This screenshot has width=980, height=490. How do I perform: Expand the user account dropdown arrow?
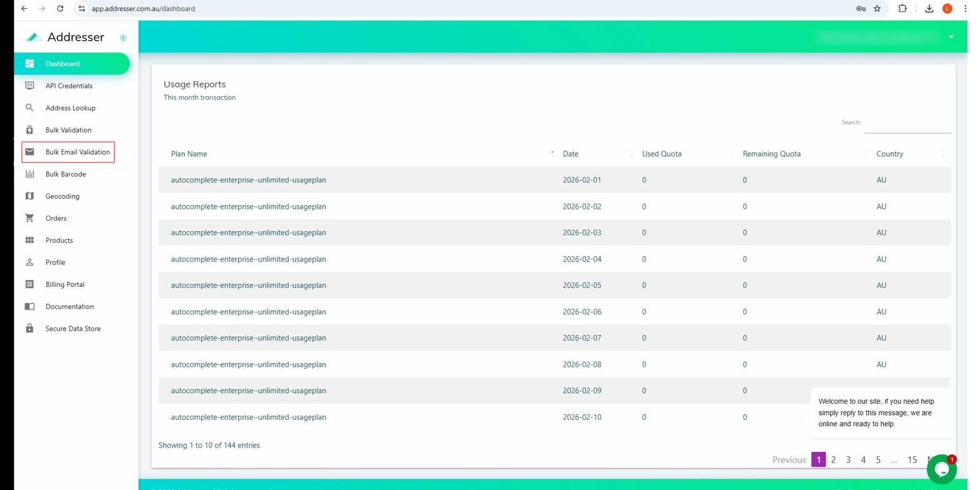(x=951, y=37)
